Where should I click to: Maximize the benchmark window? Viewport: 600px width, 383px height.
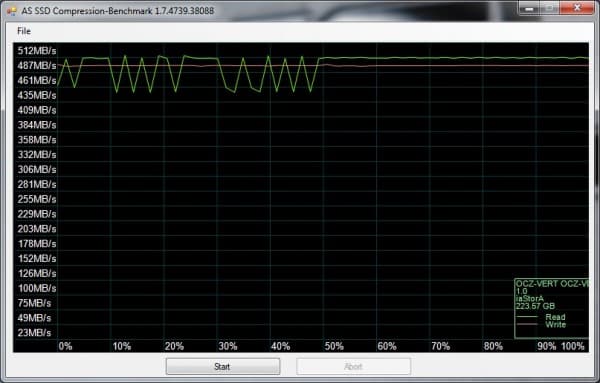(550, 8)
